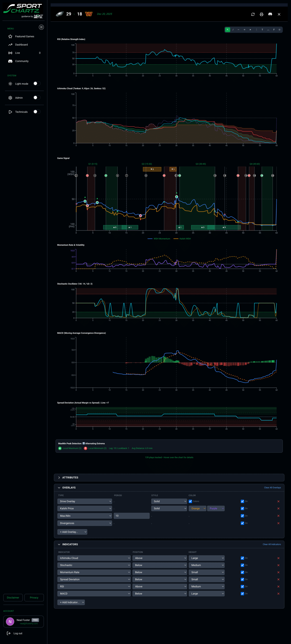This screenshot has width=291, height=644.
Task: Click Clear All Overlays link
Action: click(272, 488)
